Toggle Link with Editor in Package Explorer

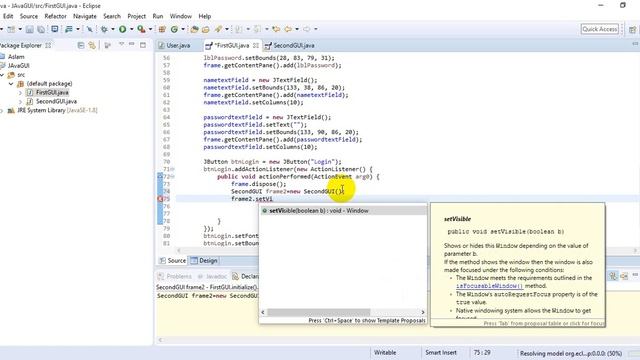pos(92,45)
